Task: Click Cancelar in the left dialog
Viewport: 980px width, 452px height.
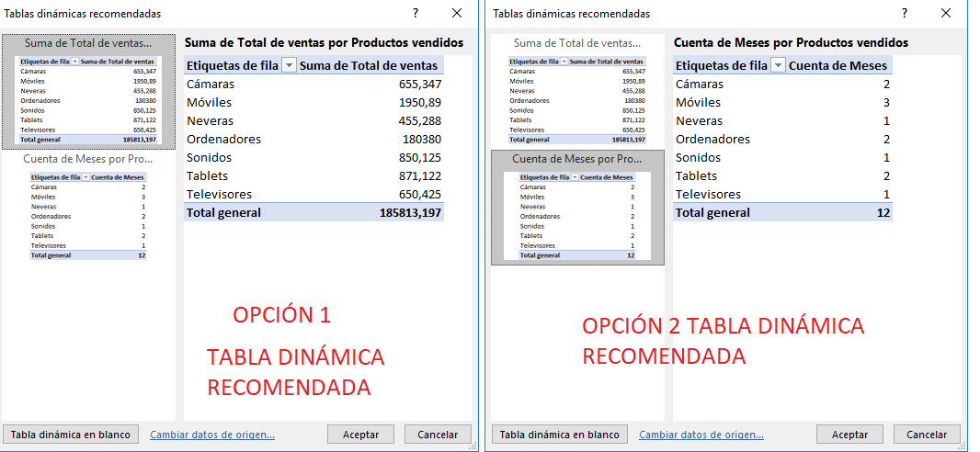Action: pos(438,435)
